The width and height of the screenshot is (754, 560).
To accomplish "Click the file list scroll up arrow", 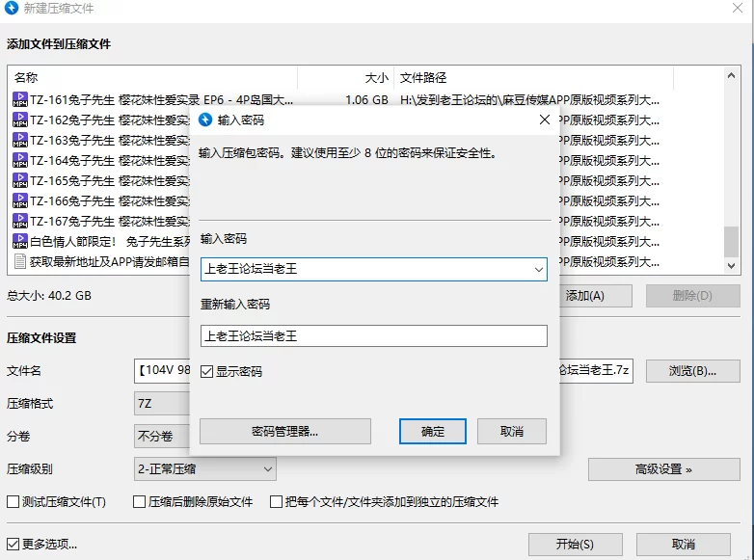I will point(732,75).
